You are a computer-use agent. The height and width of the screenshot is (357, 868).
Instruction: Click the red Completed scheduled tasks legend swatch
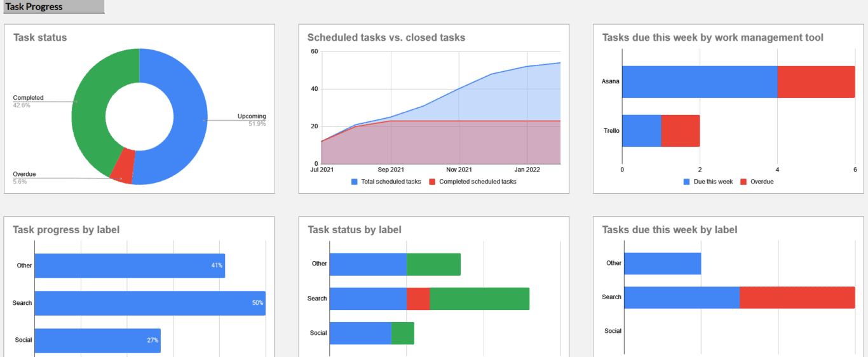point(433,182)
